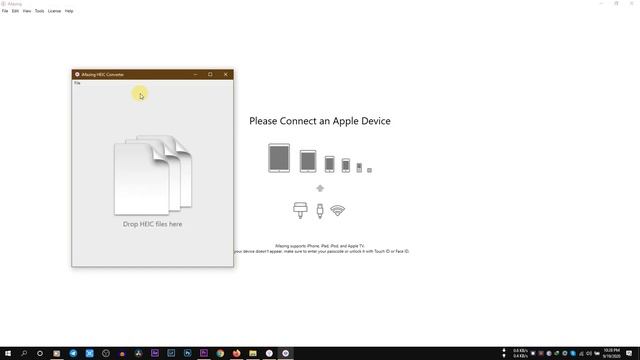Viewport: 640px width, 360px height.
Task: Open Windows taskbar search
Action: click(24, 353)
